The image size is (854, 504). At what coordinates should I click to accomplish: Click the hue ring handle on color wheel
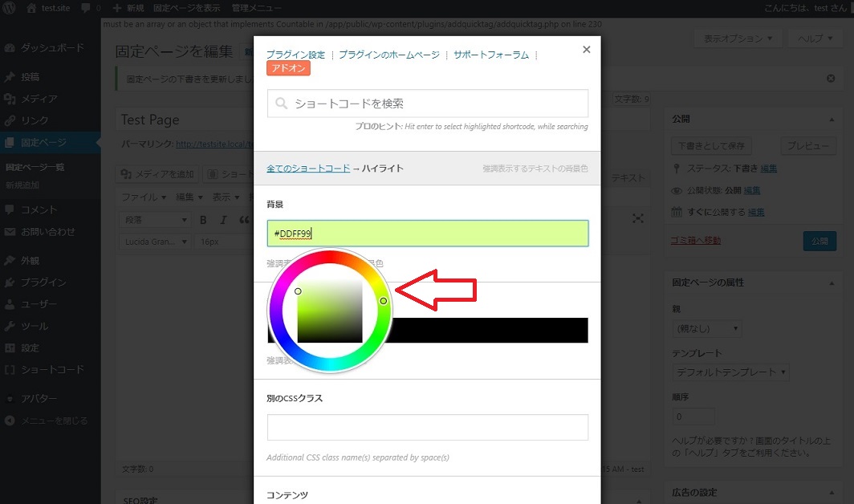[384, 301]
